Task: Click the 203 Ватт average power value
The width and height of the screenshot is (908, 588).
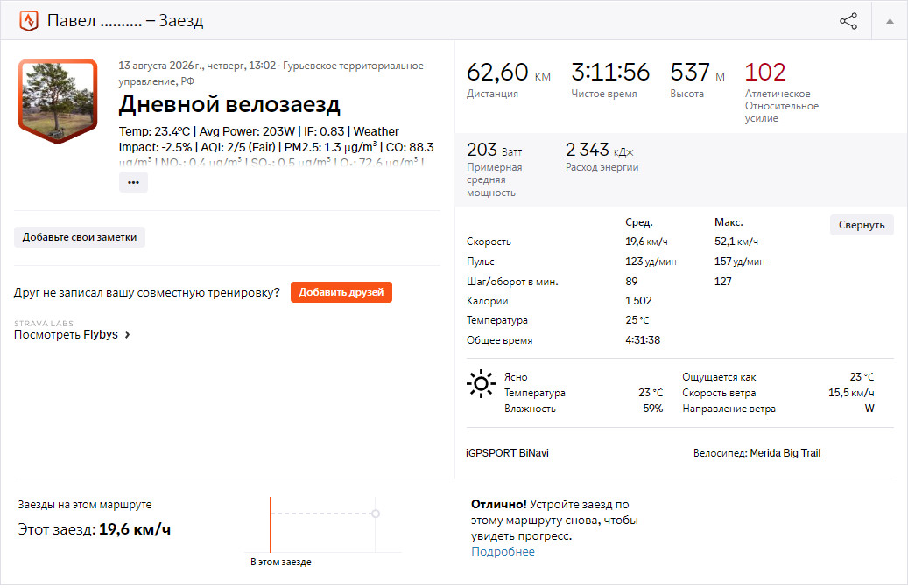Action: [x=494, y=150]
